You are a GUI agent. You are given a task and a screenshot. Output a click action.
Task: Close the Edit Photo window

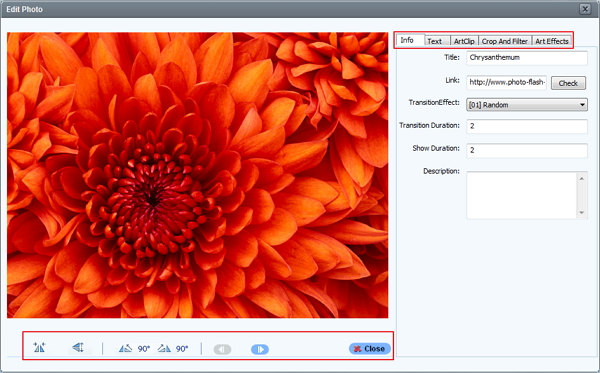pos(585,9)
